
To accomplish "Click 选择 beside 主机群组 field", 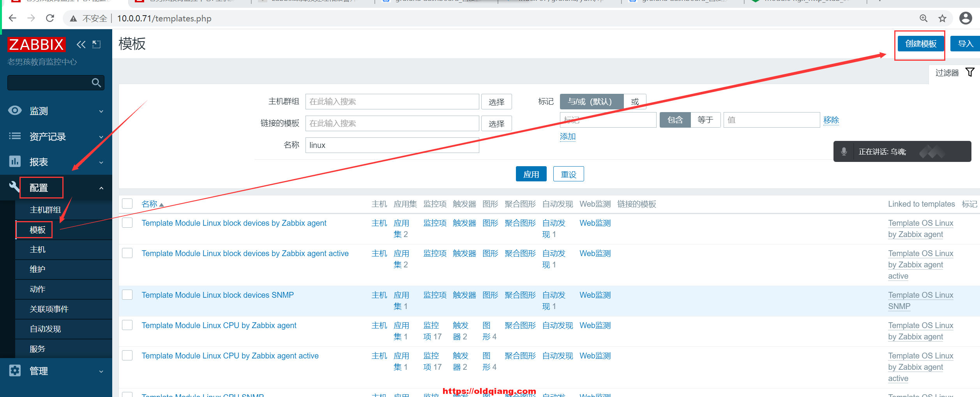I will click(x=496, y=102).
